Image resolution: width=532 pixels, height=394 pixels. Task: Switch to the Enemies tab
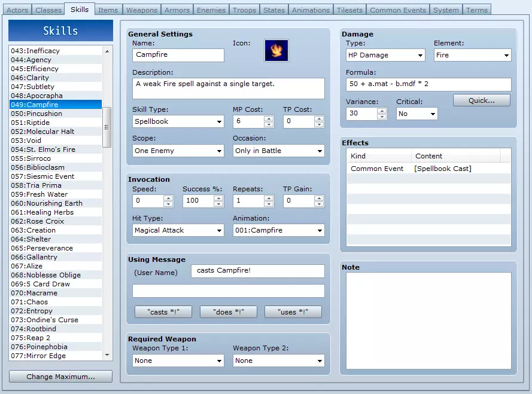211,10
